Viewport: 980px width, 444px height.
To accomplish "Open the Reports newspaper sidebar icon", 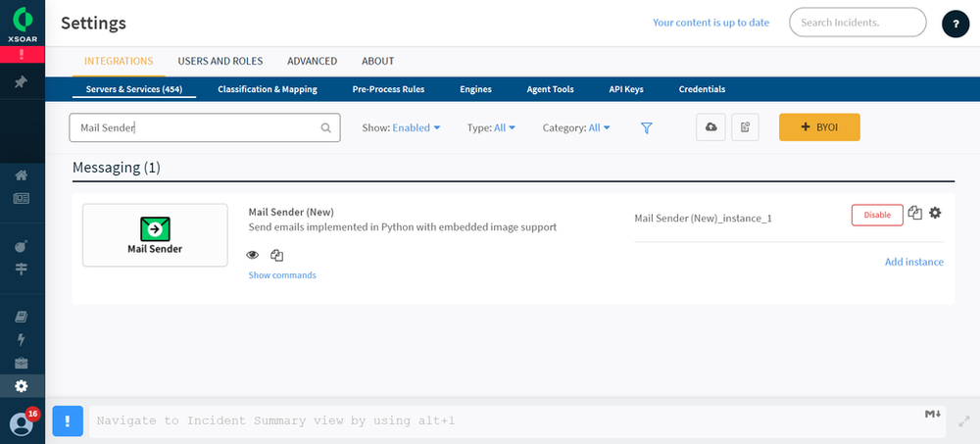I will coord(22,199).
